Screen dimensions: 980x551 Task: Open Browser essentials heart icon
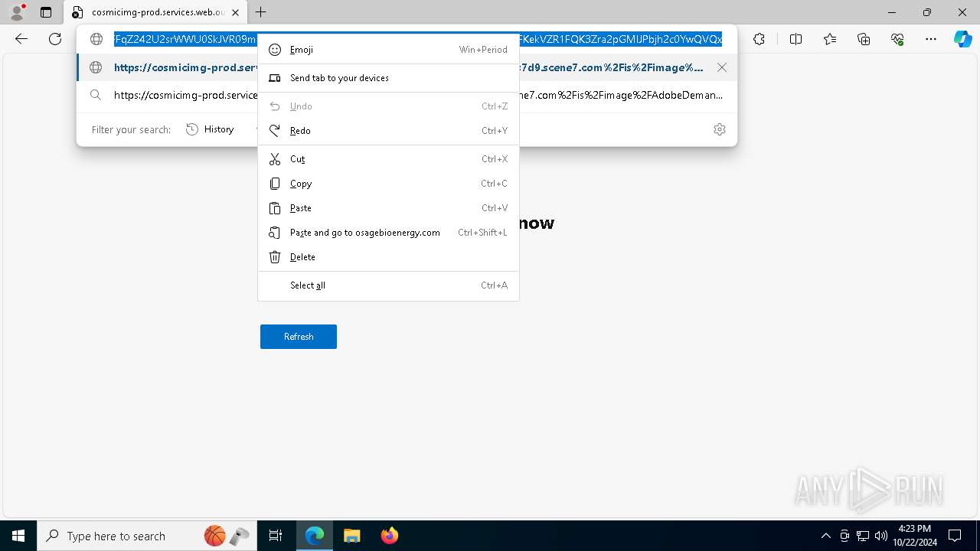tap(897, 39)
